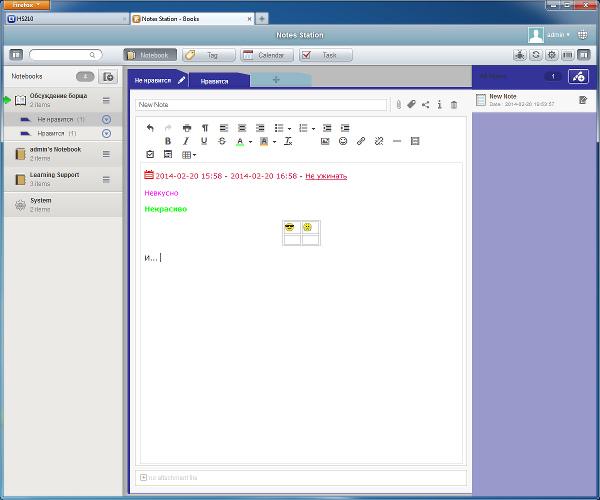The image size is (600, 500).
Task: Open font color dropdown arrow
Action: [x=250, y=142]
